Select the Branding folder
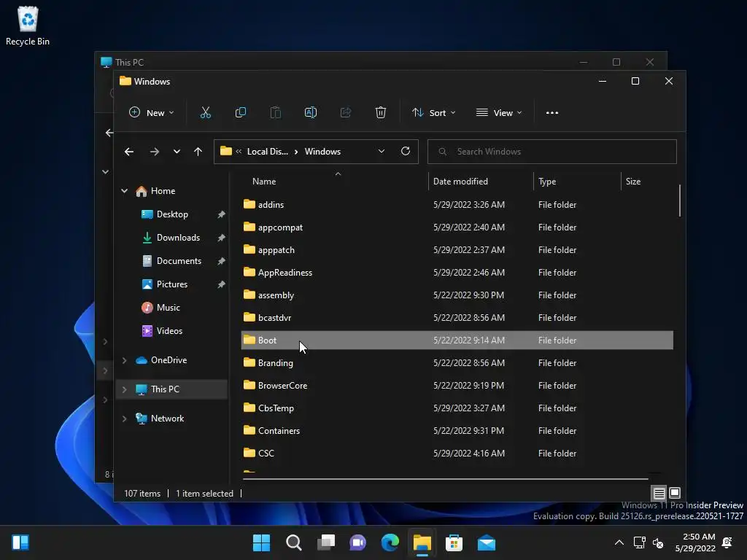This screenshot has height=560, width=747. [x=457, y=363]
